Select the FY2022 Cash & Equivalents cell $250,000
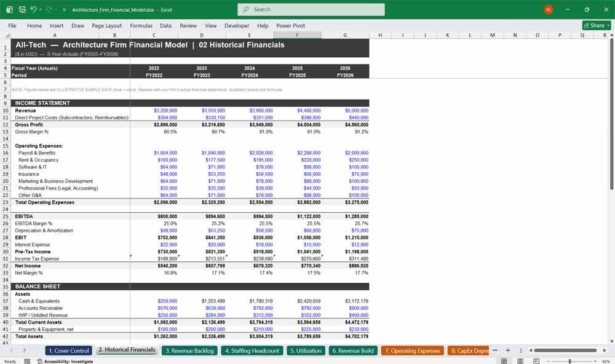 click(154, 301)
